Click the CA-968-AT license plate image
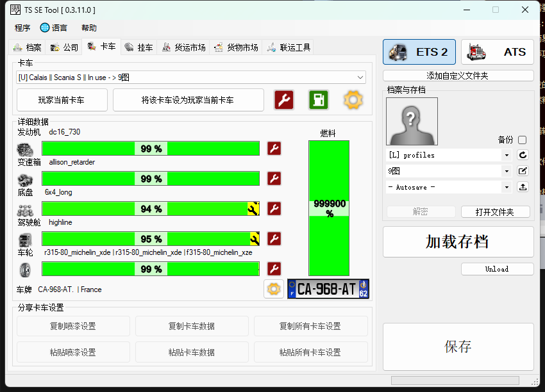This screenshot has width=545, height=392. click(x=328, y=289)
